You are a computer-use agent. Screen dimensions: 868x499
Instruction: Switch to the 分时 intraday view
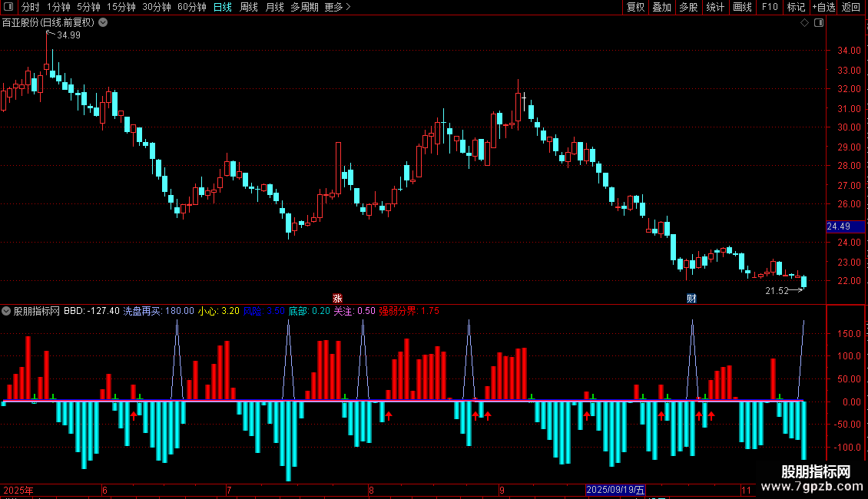[x=31, y=7]
